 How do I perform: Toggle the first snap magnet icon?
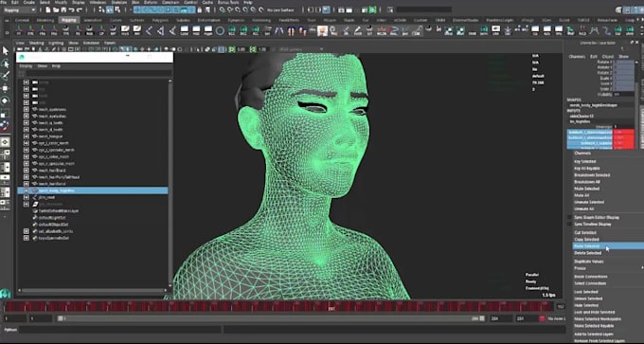(x=222, y=9)
